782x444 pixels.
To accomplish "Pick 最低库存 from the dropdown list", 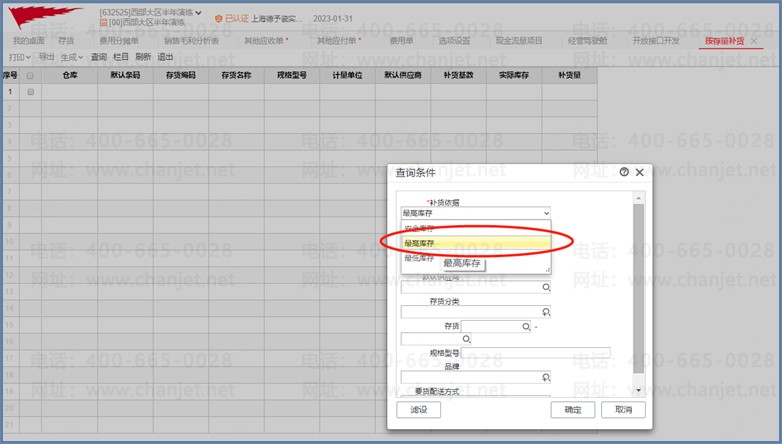I will (x=419, y=258).
